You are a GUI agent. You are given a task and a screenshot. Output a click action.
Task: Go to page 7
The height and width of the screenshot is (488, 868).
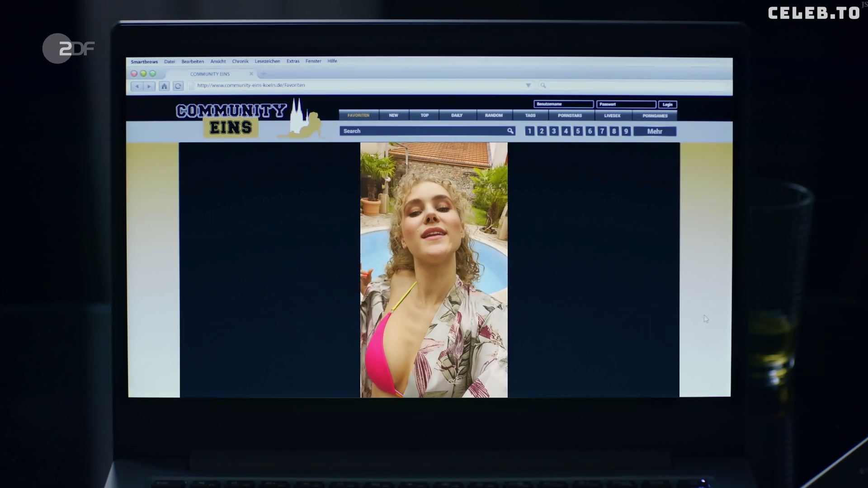click(x=602, y=131)
